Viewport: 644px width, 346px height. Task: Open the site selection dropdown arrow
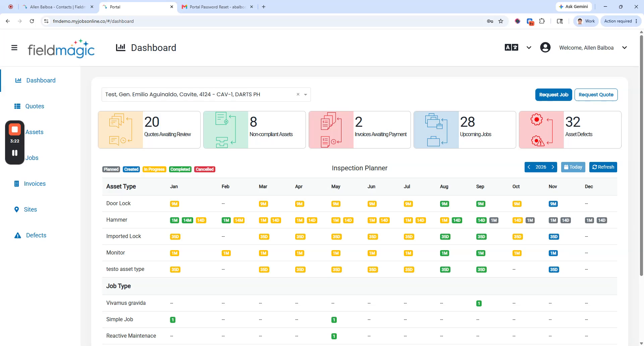306,95
